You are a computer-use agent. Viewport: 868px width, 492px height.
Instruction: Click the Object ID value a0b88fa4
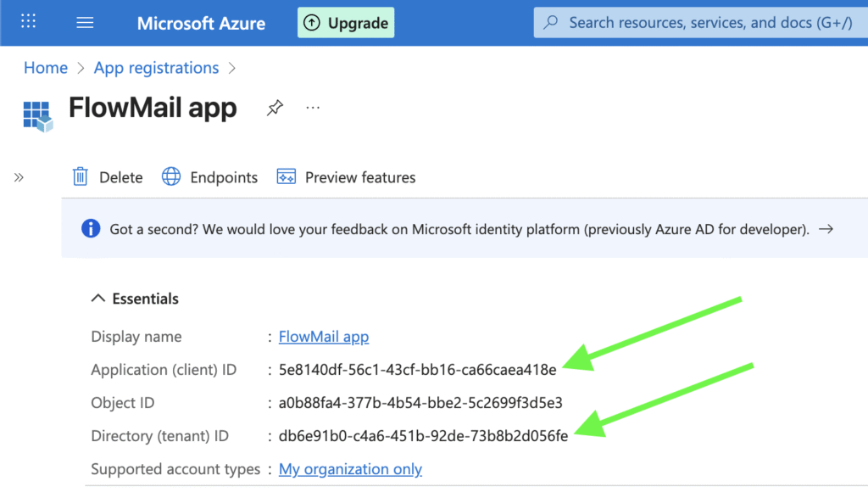click(x=420, y=403)
